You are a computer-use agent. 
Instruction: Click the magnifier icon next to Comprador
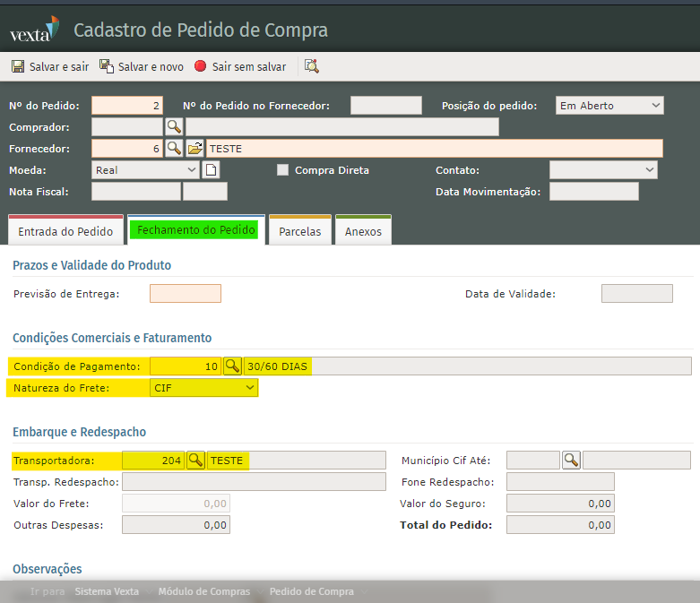174,126
